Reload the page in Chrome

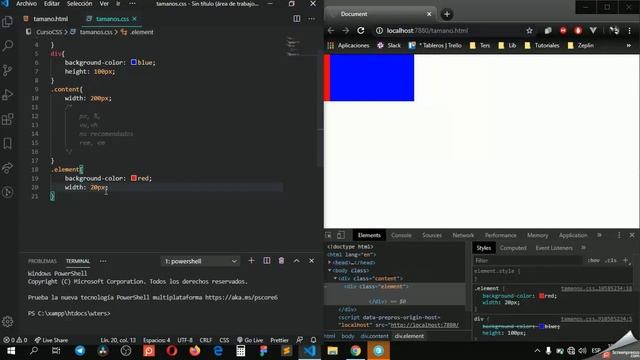(x=361, y=31)
